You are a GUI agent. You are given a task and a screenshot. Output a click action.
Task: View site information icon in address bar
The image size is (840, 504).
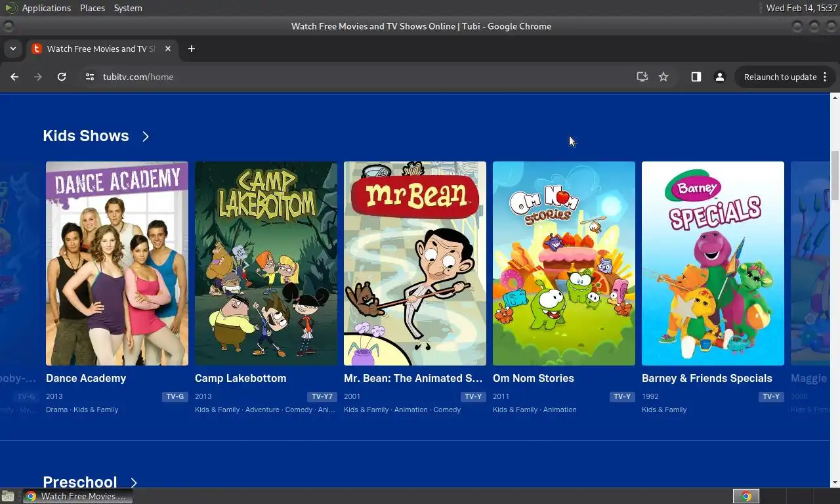coord(90,77)
